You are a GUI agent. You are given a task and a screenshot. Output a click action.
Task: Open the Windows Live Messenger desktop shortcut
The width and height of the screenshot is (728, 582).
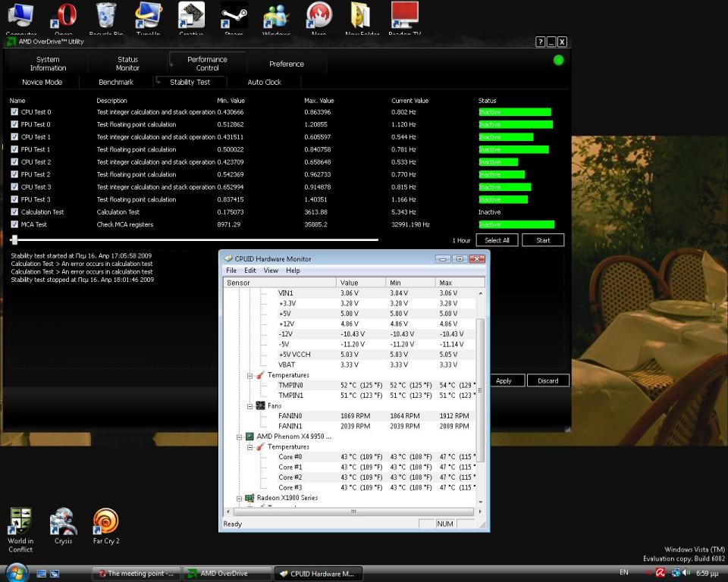[x=276, y=17]
